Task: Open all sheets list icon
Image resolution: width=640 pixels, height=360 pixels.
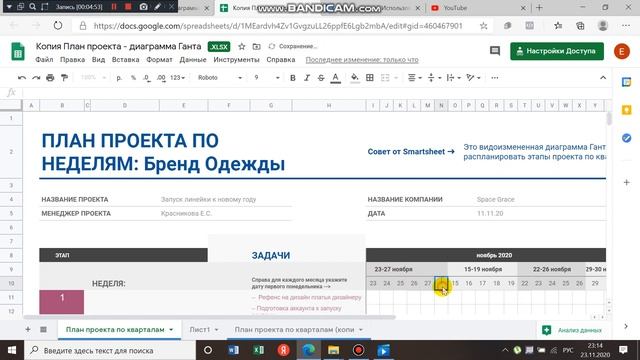Action: pos(43,329)
